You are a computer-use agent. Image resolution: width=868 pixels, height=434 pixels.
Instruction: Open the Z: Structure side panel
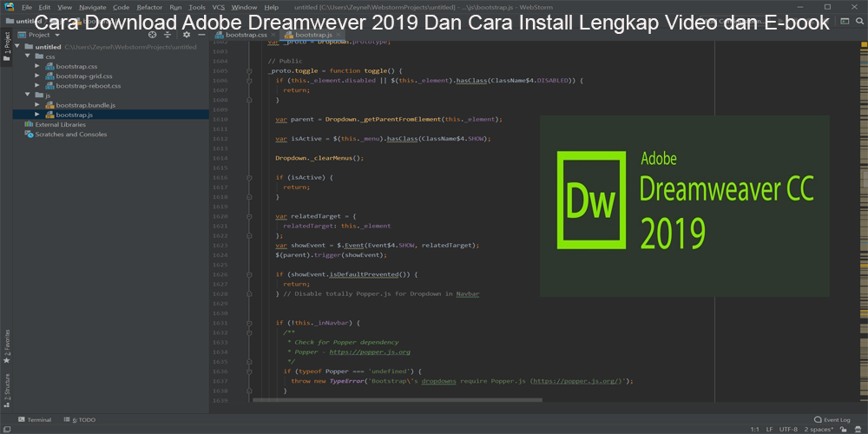click(x=7, y=392)
